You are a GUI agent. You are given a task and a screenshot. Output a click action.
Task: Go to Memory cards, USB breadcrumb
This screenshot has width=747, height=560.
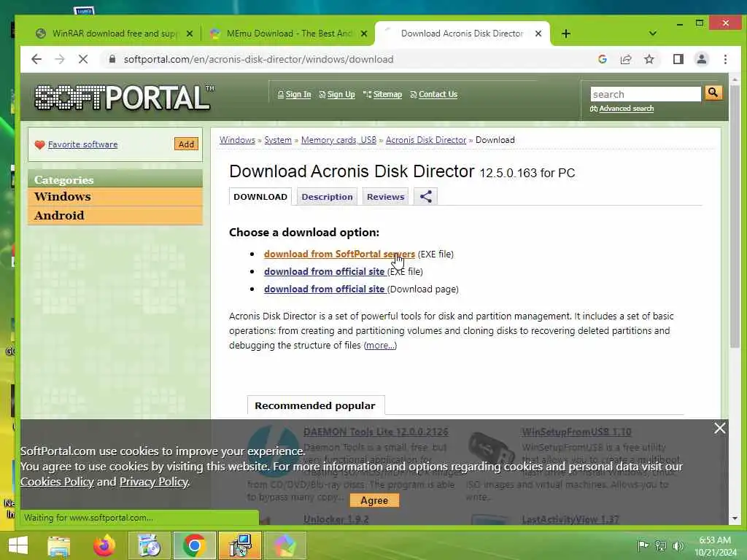click(x=338, y=140)
